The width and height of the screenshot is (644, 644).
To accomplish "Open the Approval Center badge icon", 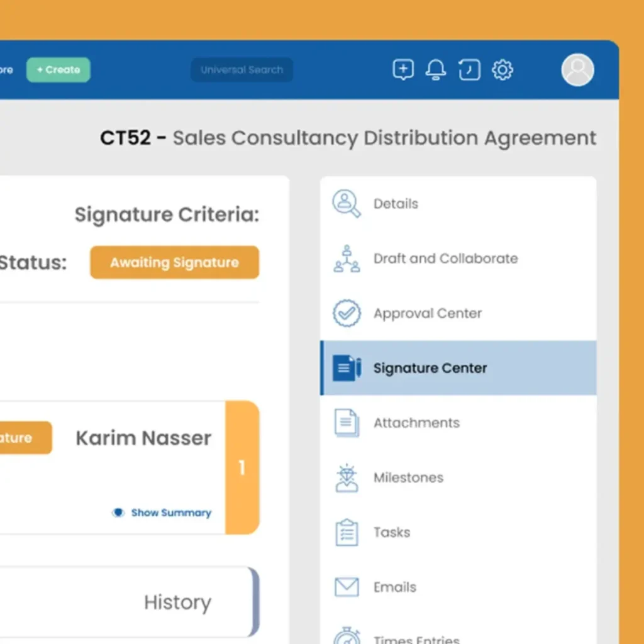I will pos(345,313).
